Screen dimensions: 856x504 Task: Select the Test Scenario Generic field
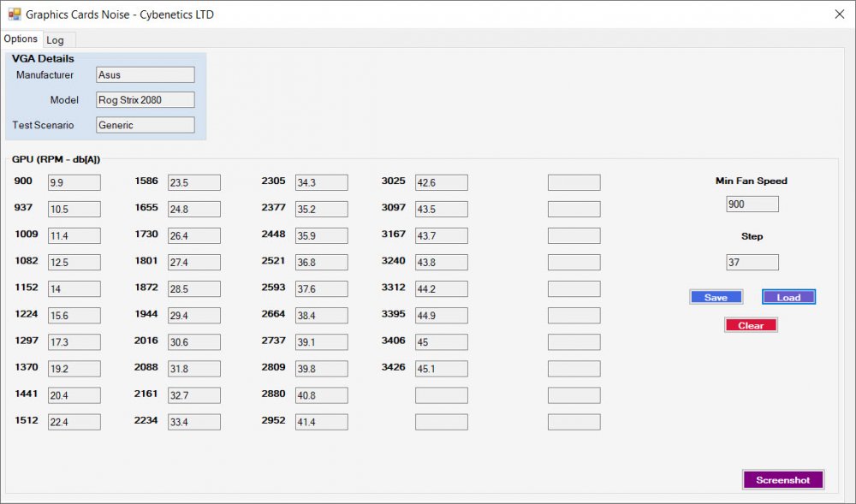[145, 125]
